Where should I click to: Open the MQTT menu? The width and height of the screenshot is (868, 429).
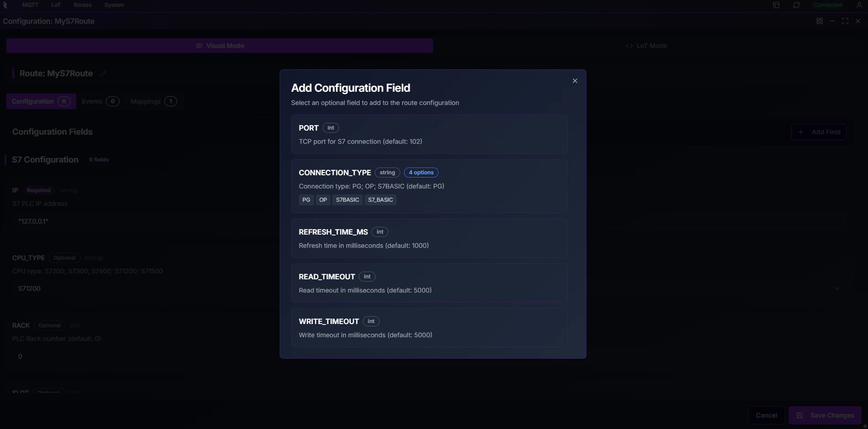(x=29, y=5)
